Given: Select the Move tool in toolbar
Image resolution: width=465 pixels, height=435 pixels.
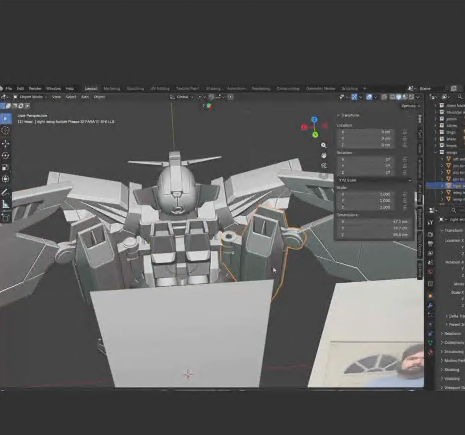Looking at the screenshot, I should pos(5,144).
